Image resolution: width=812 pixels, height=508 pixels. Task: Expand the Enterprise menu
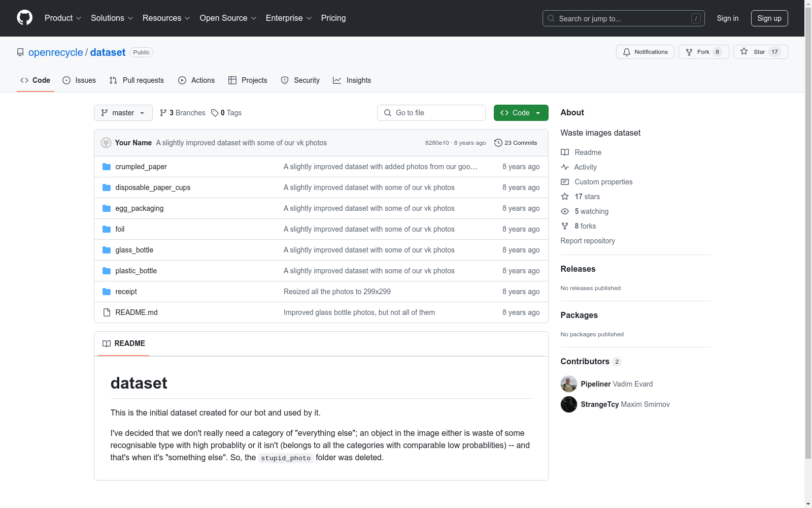tap(289, 18)
